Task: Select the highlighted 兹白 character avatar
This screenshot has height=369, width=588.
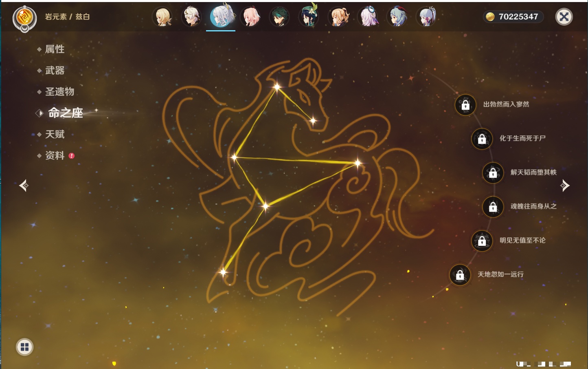Action: click(221, 16)
